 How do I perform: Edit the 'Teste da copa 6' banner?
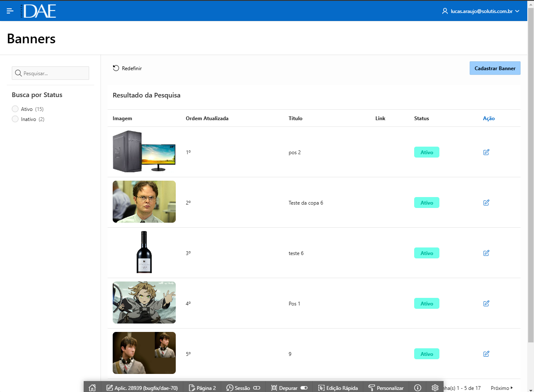(x=486, y=203)
